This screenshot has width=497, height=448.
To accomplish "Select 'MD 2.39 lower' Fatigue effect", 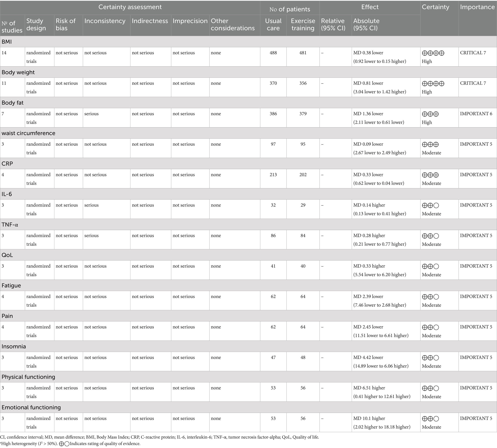I will pyautogui.click(x=368, y=297).
